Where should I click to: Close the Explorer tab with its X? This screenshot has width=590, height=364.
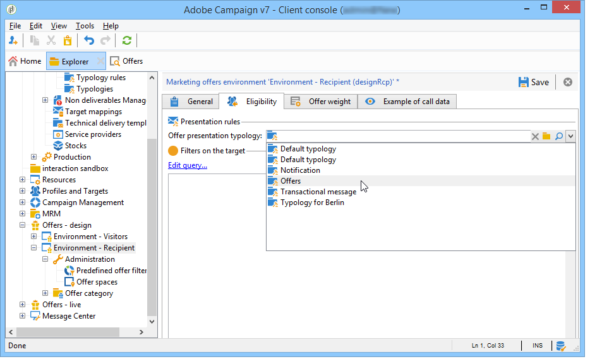click(x=100, y=61)
